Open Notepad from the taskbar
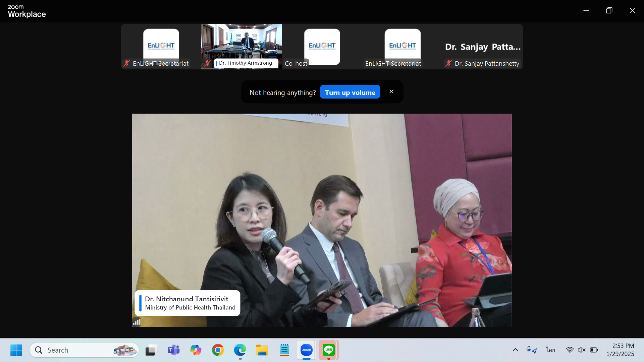Image resolution: width=644 pixels, height=362 pixels. point(284,350)
